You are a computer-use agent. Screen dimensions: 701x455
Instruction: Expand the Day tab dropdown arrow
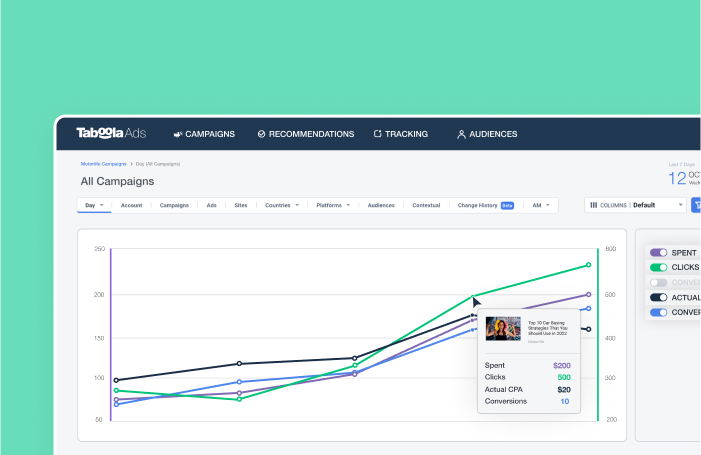click(x=101, y=205)
